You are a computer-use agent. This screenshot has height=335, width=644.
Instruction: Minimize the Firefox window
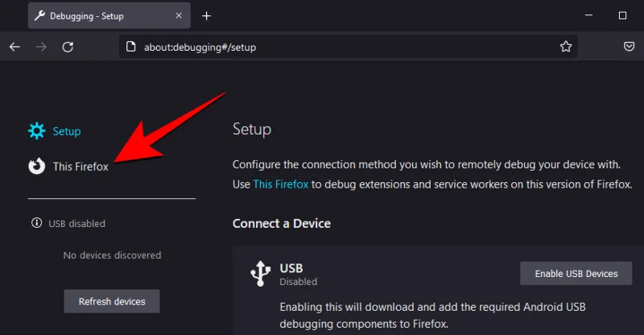click(x=588, y=15)
